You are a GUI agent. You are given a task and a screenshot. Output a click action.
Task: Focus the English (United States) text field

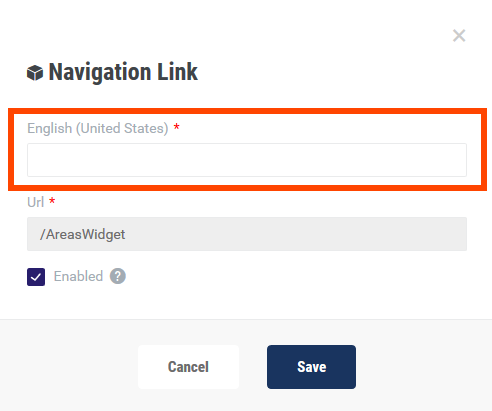click(x=247, y=160)
